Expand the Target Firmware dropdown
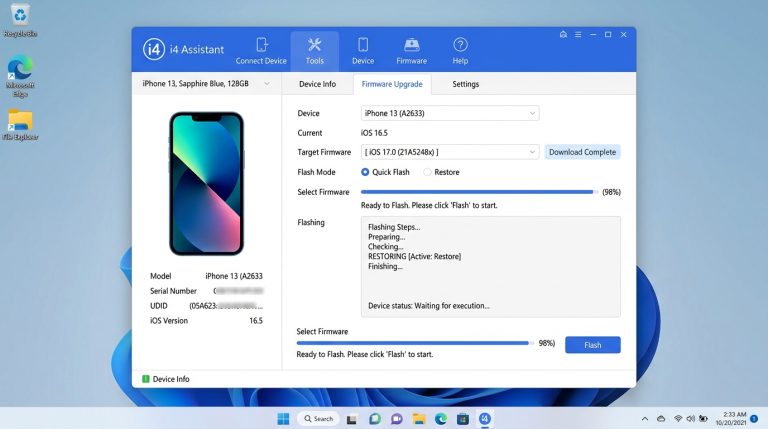 450,152
